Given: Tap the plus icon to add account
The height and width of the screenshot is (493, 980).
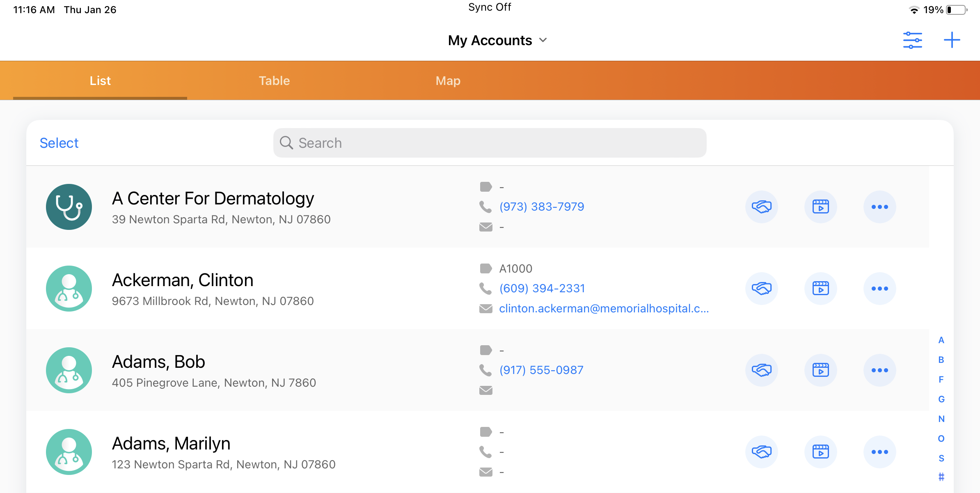Looking at the screenshot, I should [x=952, y=40].
